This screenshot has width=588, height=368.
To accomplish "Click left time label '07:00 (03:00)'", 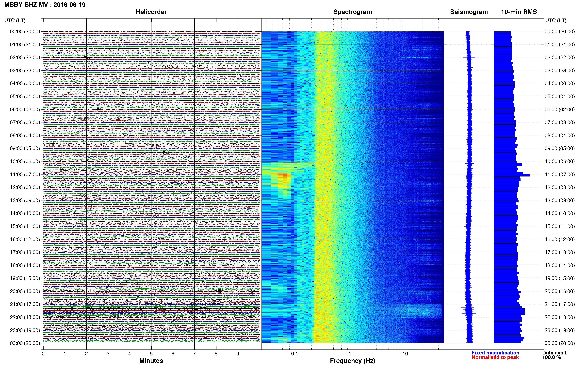I will pos(25,122).
